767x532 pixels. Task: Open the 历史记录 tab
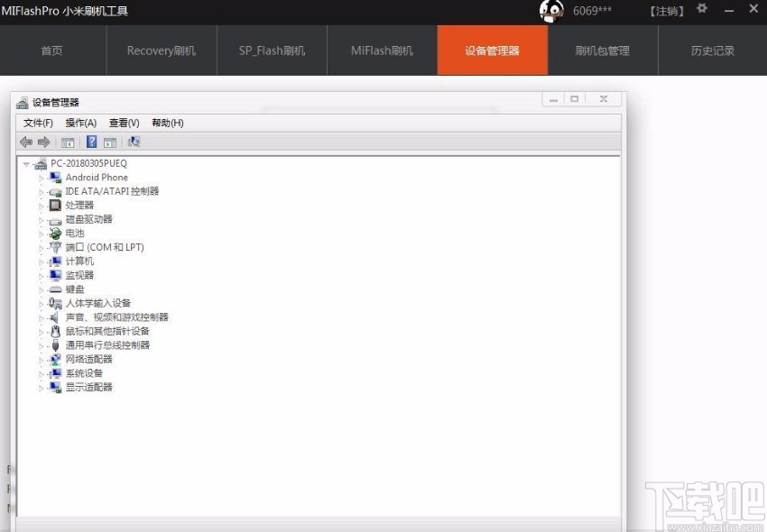(713, 50)
